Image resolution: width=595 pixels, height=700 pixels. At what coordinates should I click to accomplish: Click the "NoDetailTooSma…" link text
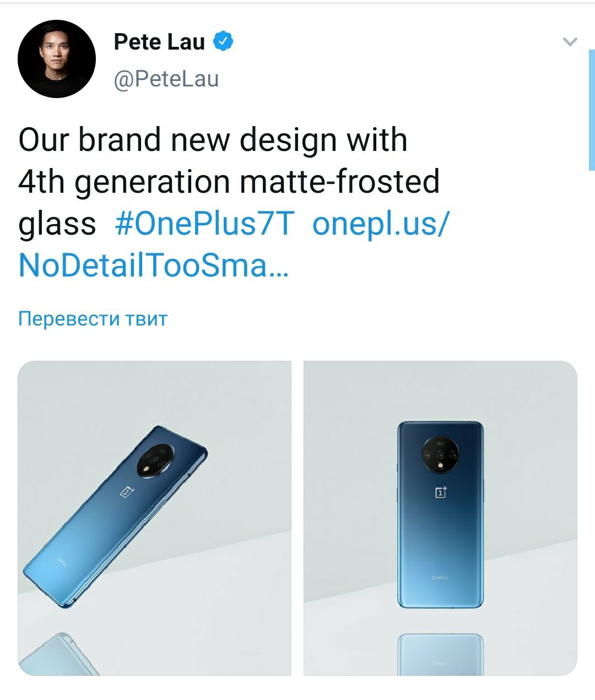coord(153,265)
